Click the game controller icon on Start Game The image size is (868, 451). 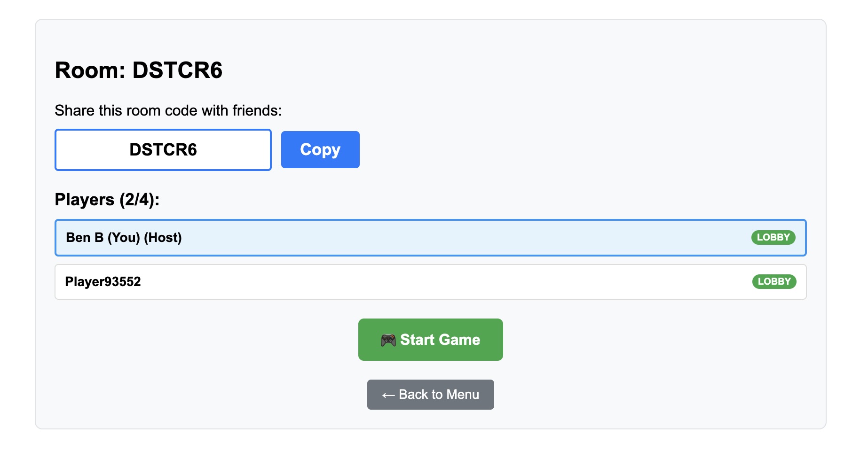[x=388, y=340]
